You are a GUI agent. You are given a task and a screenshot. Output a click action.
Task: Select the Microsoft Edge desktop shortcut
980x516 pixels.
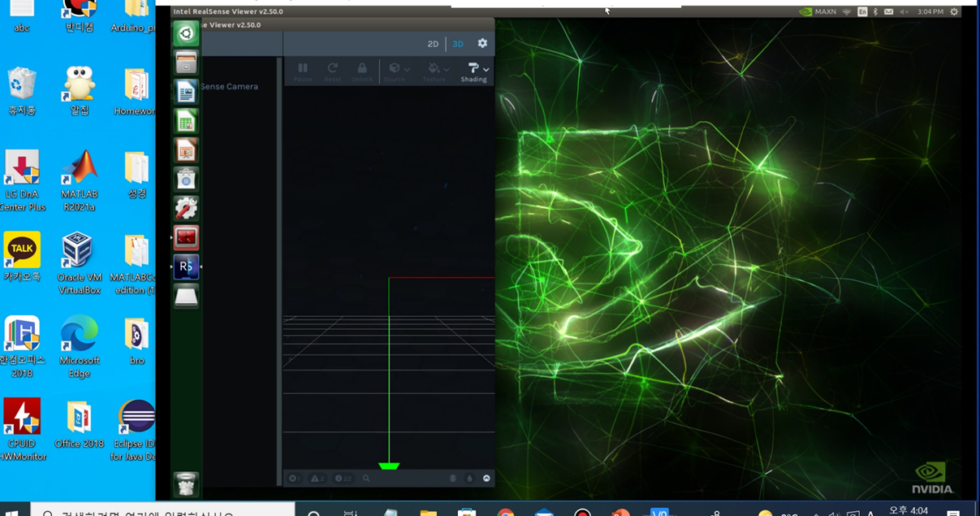point(80,347)
